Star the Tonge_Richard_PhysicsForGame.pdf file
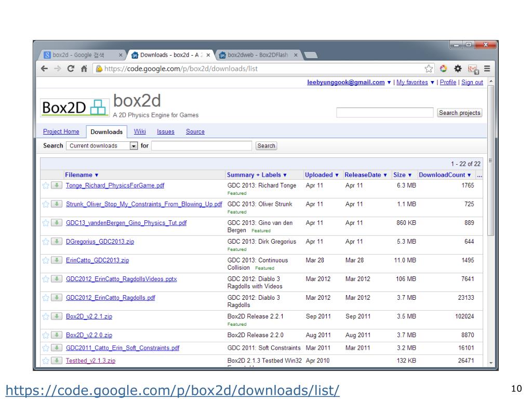 point(46,185)
